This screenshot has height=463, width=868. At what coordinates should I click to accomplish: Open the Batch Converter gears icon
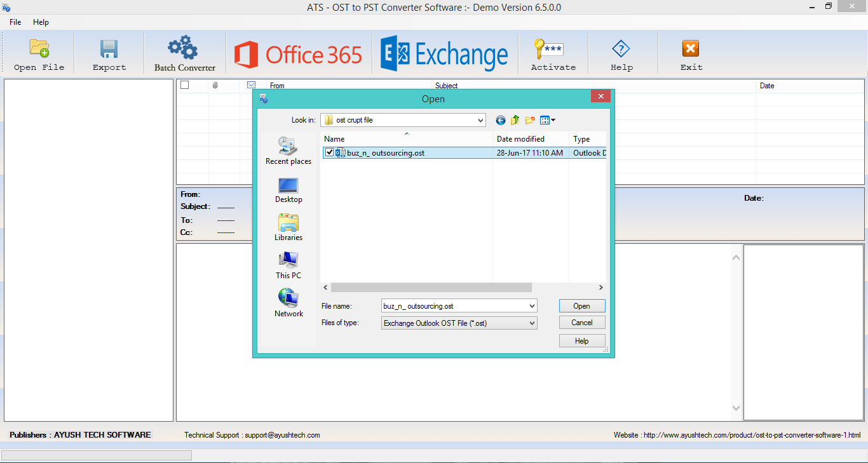(184, 48)
